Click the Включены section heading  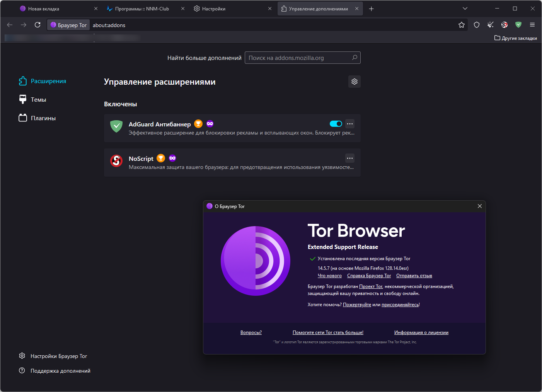pyautogui.click(x=121, y=104)
